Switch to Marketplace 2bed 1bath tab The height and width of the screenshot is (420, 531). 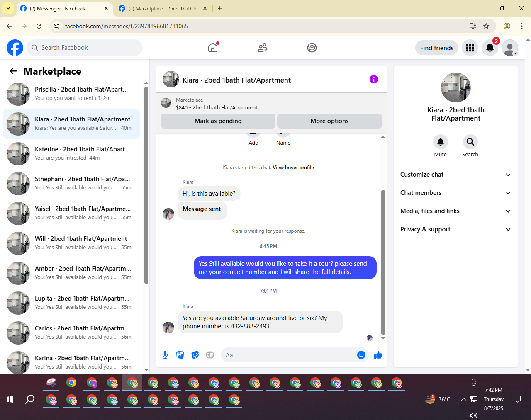tap(163, 8)
